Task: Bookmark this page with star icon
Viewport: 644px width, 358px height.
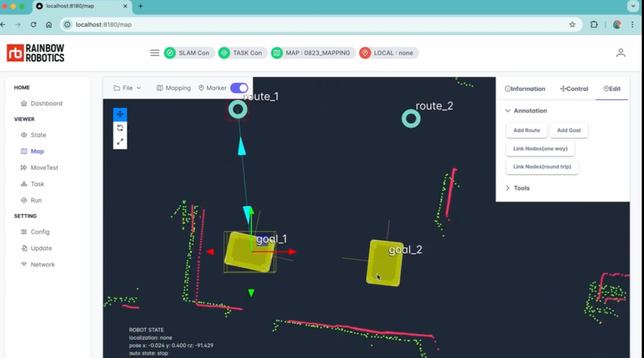Action: [x=572, y=25]
